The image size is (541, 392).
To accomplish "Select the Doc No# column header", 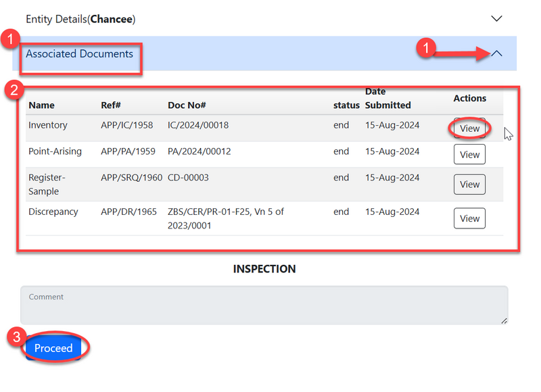I will click(187, 105).
